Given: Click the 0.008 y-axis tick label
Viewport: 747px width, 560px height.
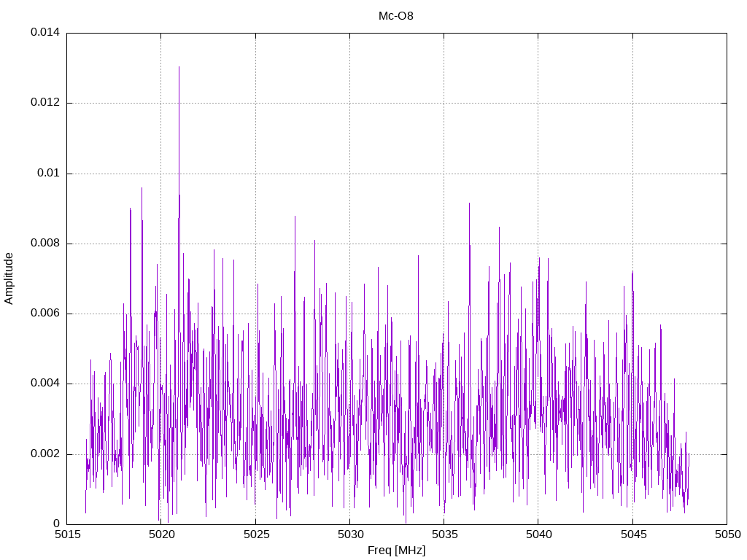Looking at the screenshot, I should click(x=44, y=244).
